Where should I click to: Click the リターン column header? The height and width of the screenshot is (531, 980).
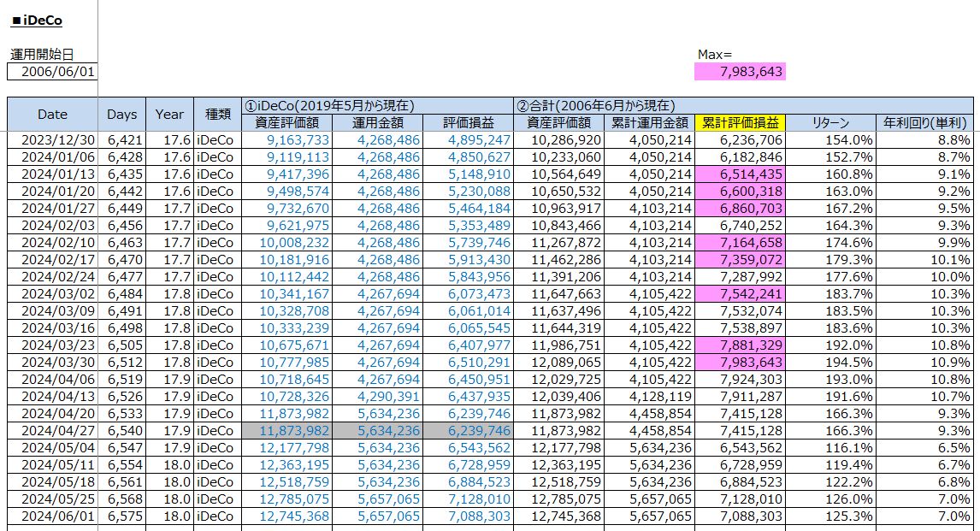click(831, 123)
